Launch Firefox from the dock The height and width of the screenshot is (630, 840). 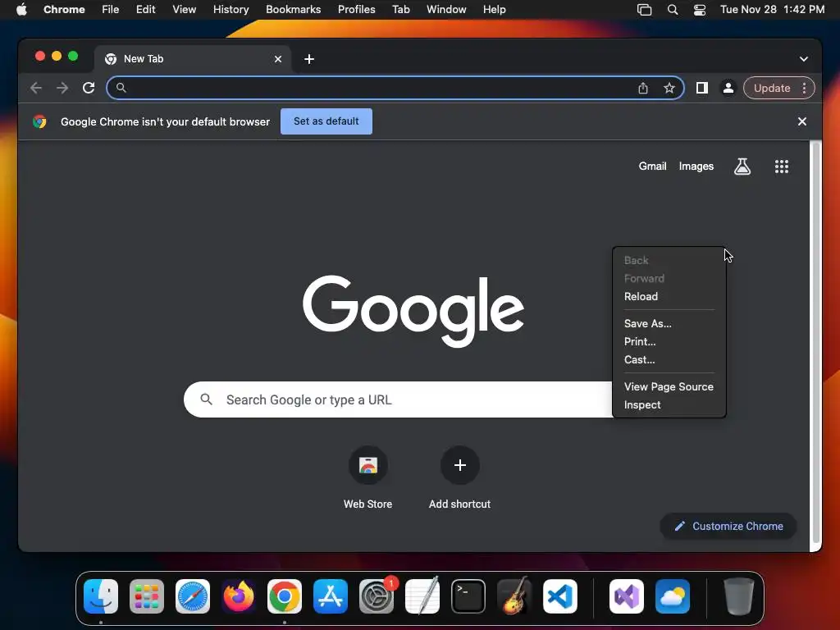tap(239, 596)
